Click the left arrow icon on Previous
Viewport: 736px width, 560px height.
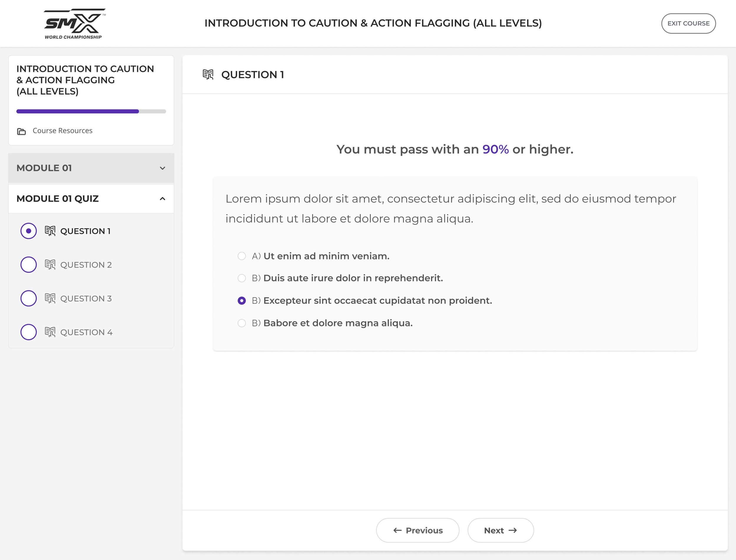click(x=397, y=530)
